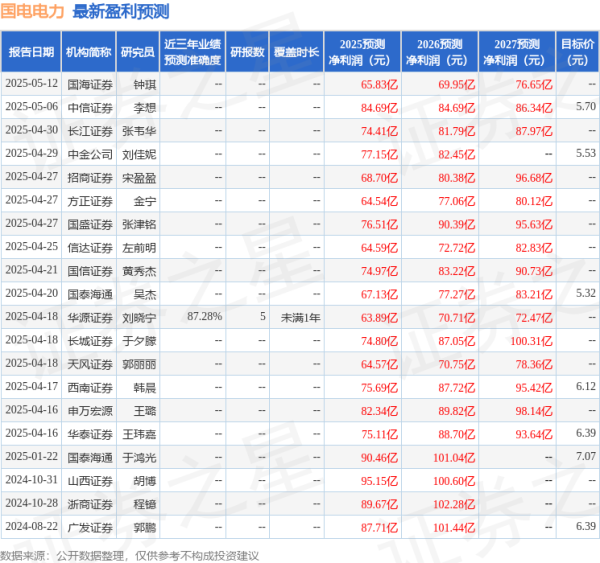Select the 中金公司 cell
Viewport: 600px width, 563px height.
point(90,155)
